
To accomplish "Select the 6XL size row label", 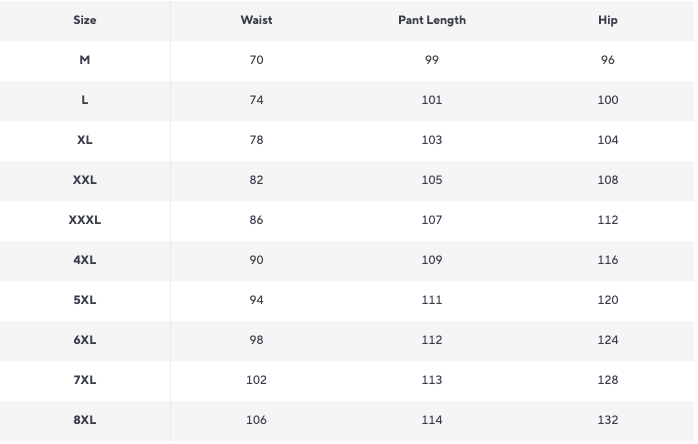I will coord(85,340).
